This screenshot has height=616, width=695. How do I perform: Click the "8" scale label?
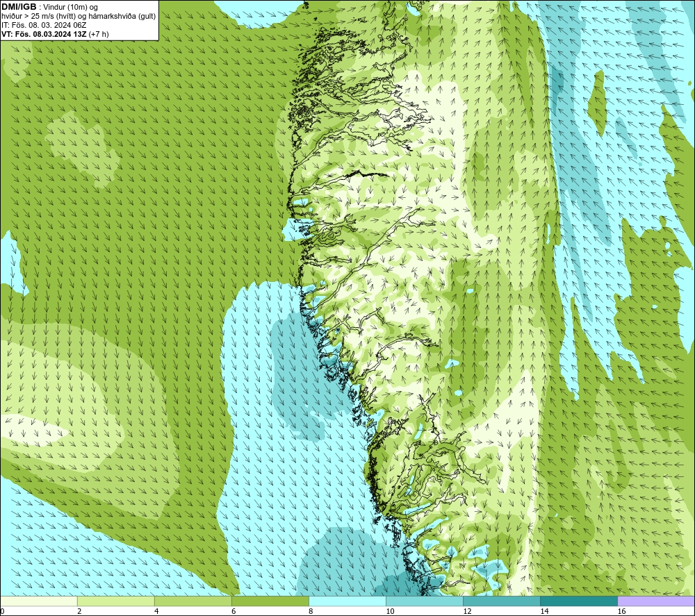click(x=311, y=612)
